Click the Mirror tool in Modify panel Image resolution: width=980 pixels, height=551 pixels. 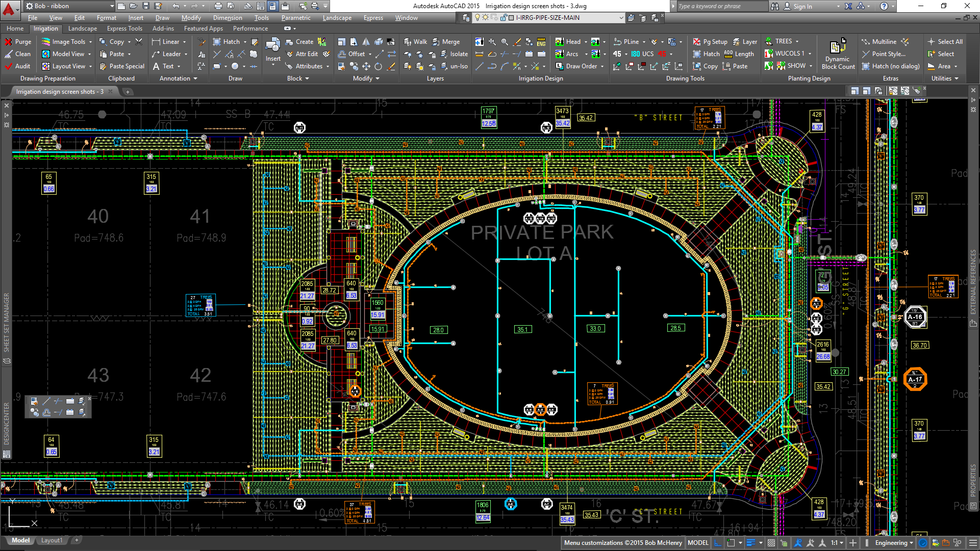coord(366,42)
